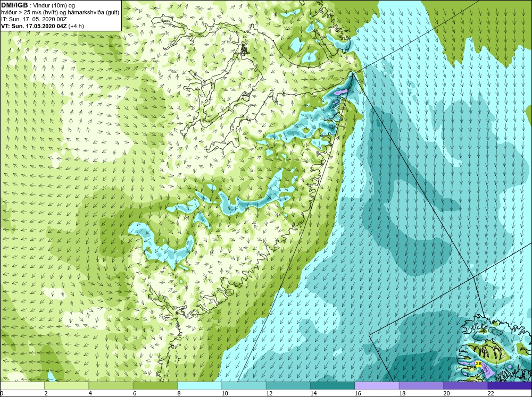Screen dimensions: 532x397
Task: Click the 'Vindur (10m) og' header text
Action: [54, 5]
